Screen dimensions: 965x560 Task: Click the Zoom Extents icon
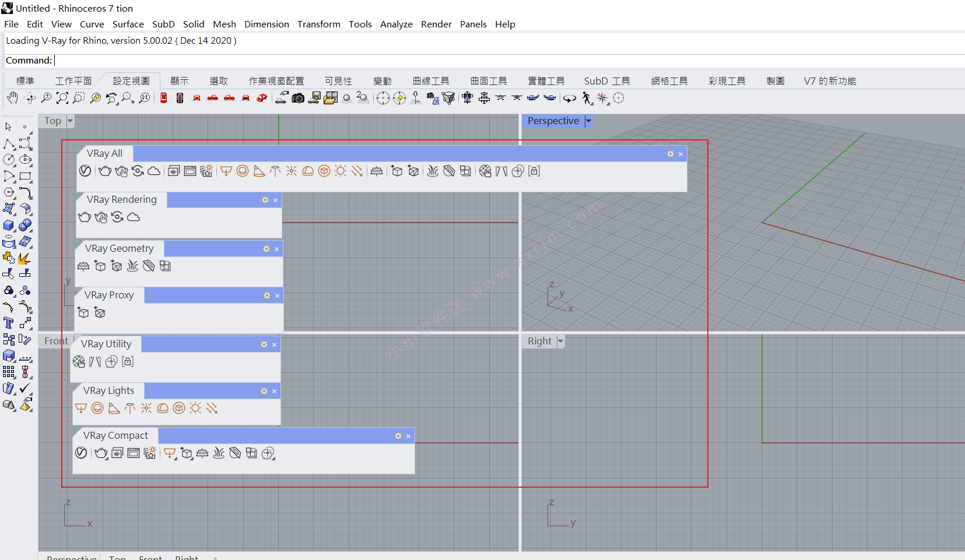(x=62, y=98)
